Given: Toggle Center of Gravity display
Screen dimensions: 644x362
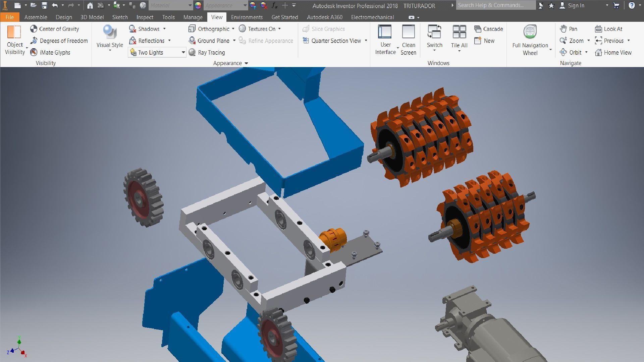Looking at the screenshot, I should click(55, 29).
